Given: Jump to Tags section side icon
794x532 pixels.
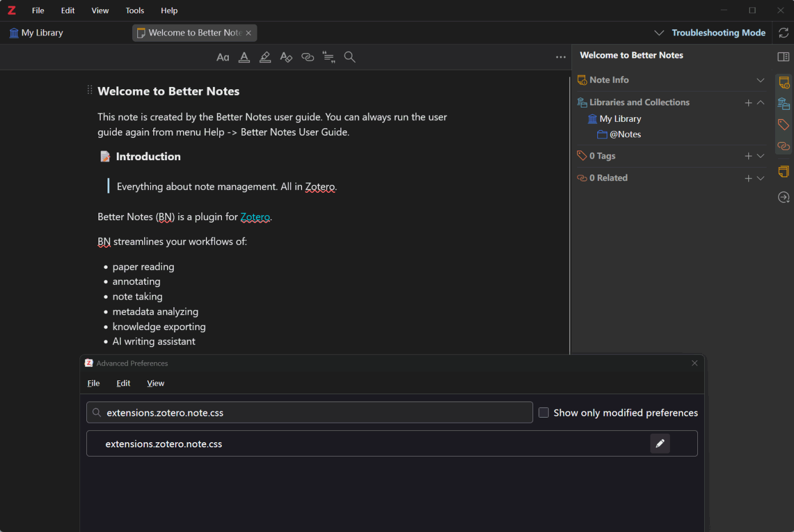Looking at the screenshot, I should tap(784, 125).
